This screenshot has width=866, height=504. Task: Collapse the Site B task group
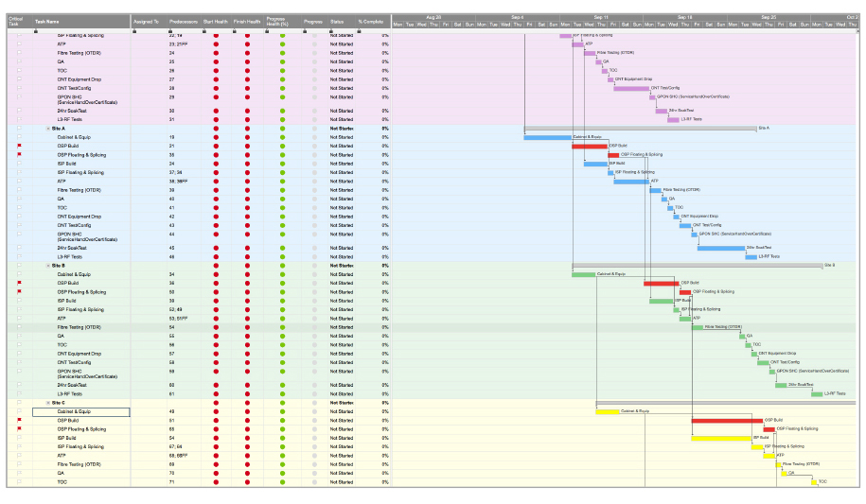tap(48, 266)
